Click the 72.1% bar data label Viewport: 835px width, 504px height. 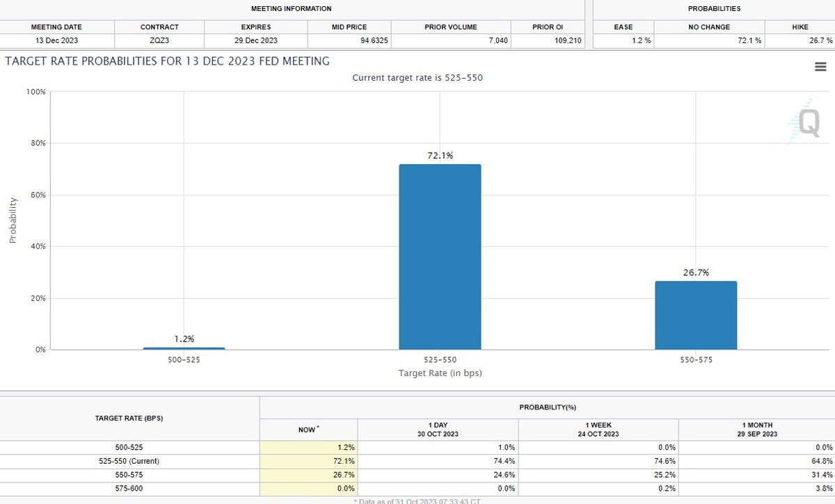coord(440,156)
